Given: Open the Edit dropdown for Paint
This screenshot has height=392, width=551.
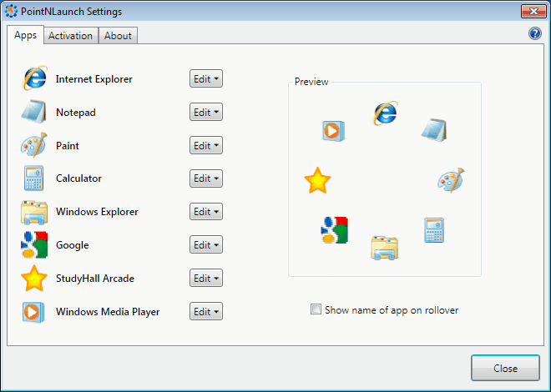Looking at the screenshot, I should tap(206, 145).
